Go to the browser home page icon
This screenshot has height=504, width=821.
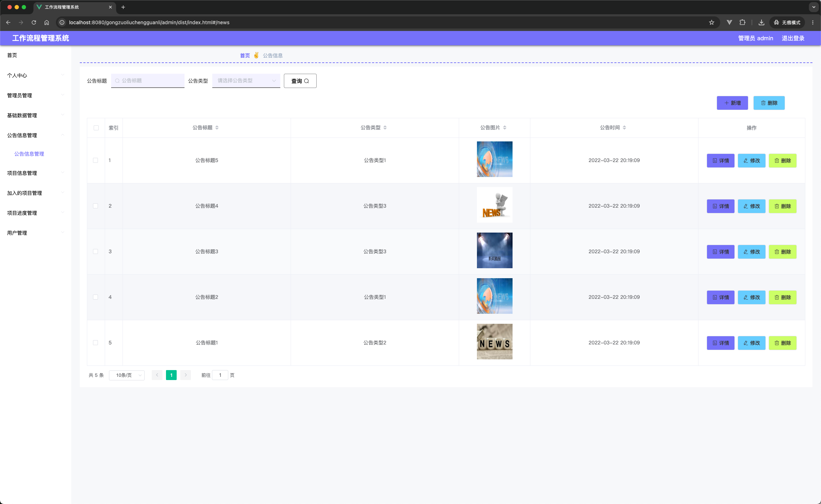pyautogui.click(x=47, y=22)
